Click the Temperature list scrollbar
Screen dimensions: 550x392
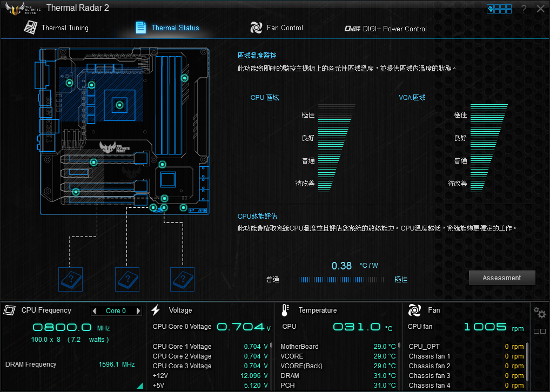tap(400, 346)
